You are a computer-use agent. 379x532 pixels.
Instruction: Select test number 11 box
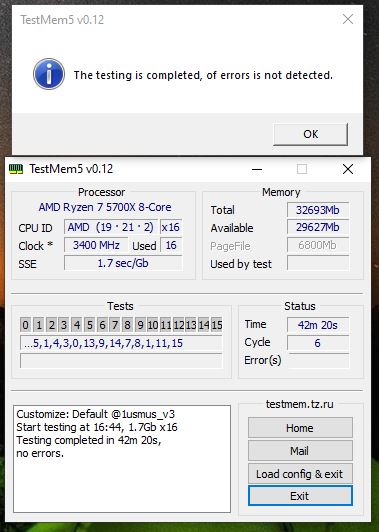(166, 325)
